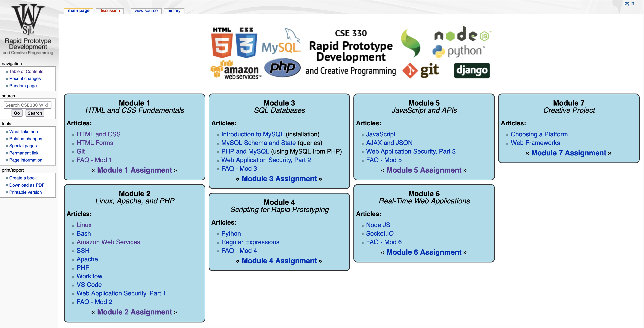Open Recent changes in sidebar
Screen dimensions: 644x328
pos(25,78)
